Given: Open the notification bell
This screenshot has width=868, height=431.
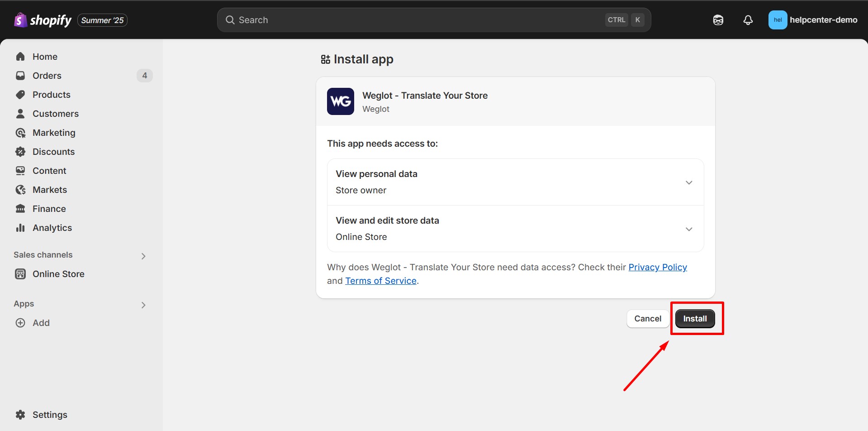Looking at the screenshot, I should coord(748,20).
